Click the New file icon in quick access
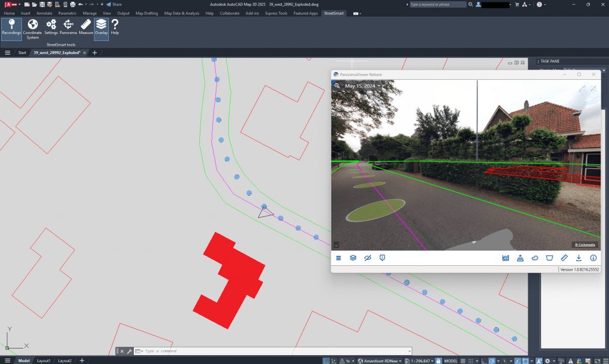Screen dimensions: 609x364 click(27, 4)
